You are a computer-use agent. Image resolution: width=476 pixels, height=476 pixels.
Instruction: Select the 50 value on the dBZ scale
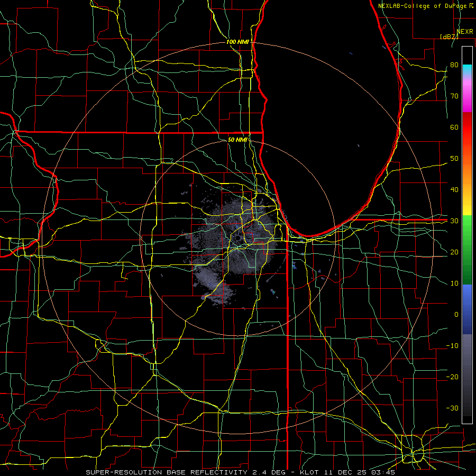(x=454, y=159)
